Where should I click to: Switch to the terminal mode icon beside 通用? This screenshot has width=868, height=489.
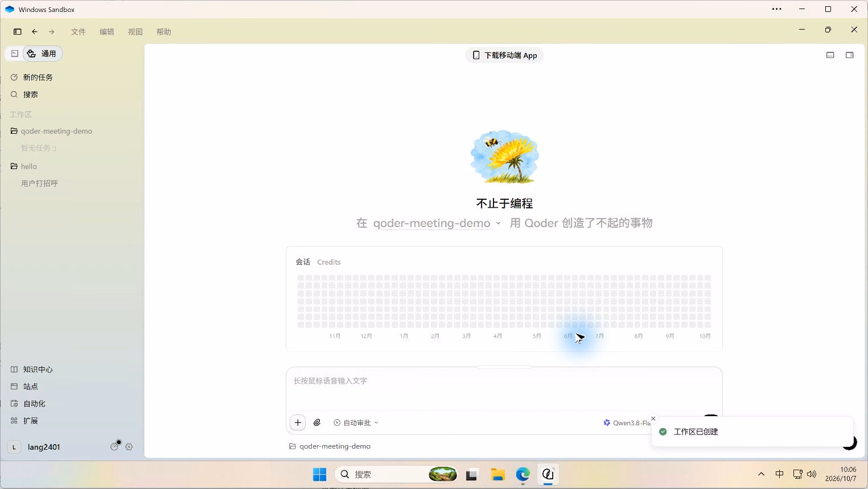(15, 54)
